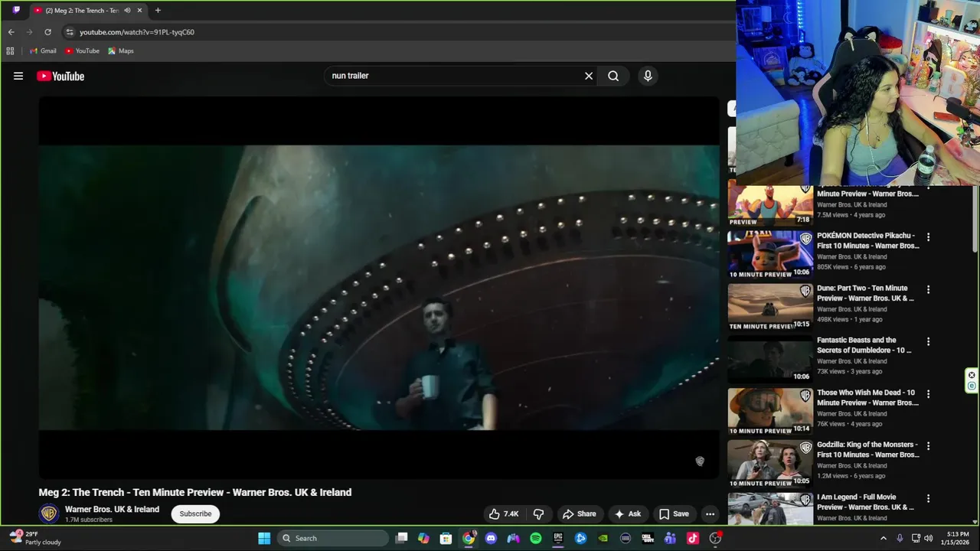Screen dimensions: 980x551
Task: Click the taskbar Search box
Action: (333, 538)
